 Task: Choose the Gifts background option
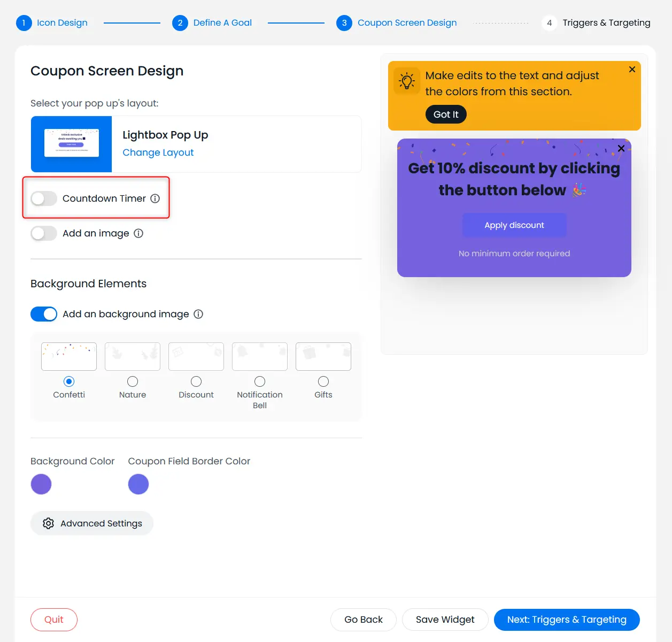click(x=323, y=381)
